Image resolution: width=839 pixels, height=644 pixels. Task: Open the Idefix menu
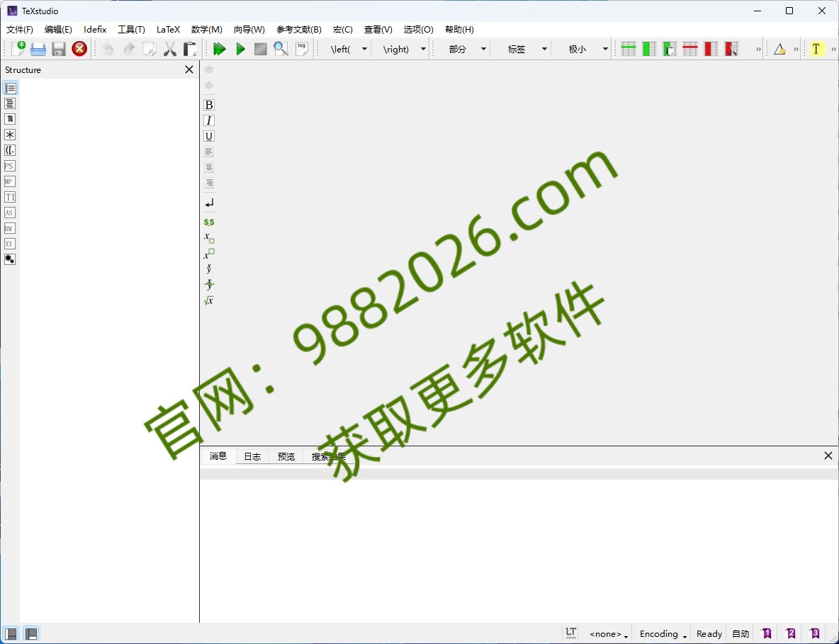(95, 30)
